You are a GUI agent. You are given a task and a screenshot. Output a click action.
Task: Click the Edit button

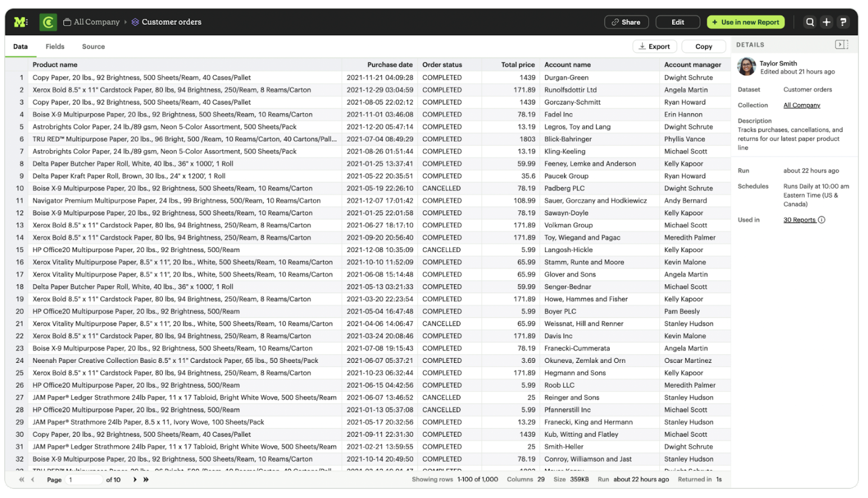coord(678,22)
